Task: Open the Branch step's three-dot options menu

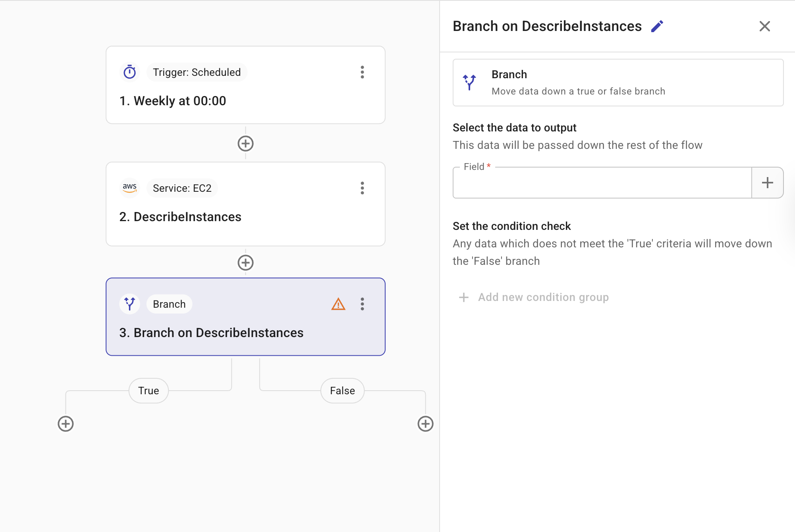Action: click(x=362, y=304)
